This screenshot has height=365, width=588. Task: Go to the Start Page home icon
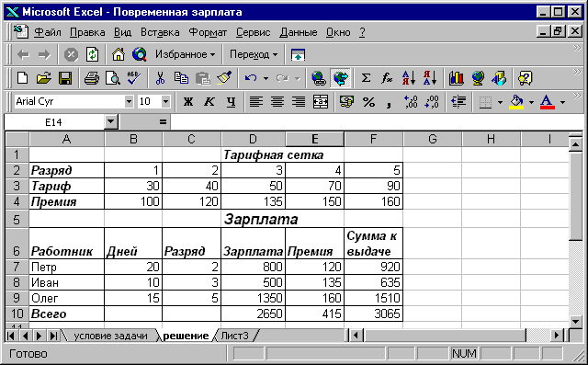[x=119, y=55]
